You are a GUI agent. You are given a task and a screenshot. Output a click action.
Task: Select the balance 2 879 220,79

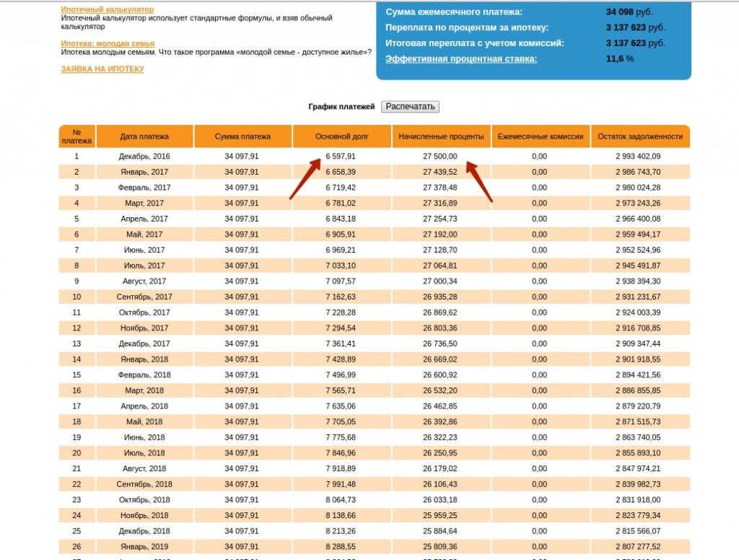click(638, 406)
